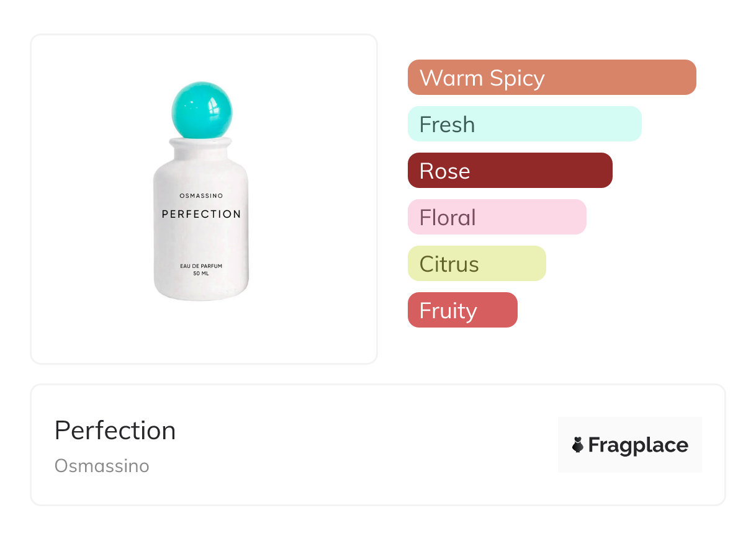The image size is (756, 536).
Task: Select the Fresh accord bar
Action: (524, 124)
